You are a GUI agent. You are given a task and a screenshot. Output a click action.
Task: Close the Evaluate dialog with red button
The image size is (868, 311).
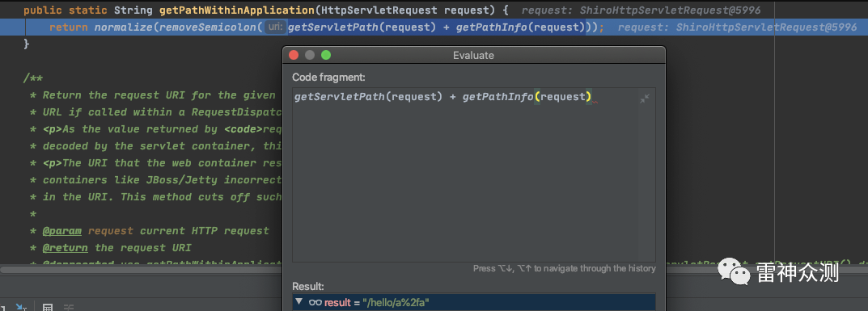pyautogui.click(x=294, y=55)
